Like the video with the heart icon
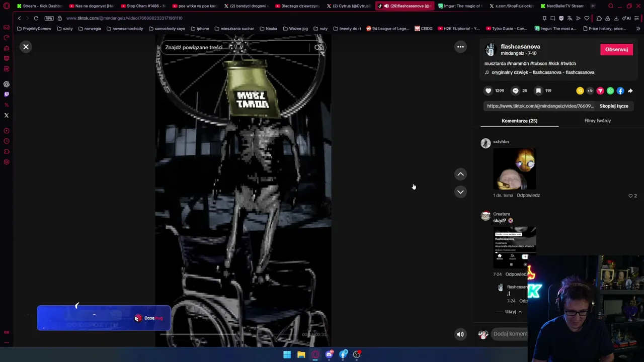 [x=488, y=90]
